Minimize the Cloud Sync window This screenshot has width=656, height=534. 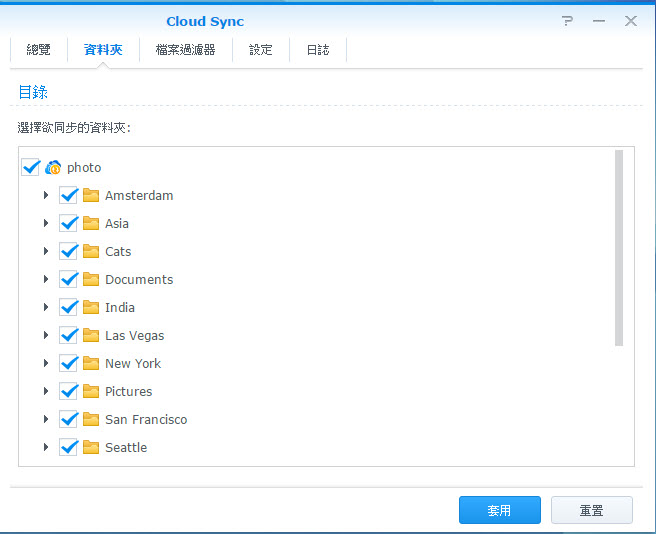pos(599,21)
